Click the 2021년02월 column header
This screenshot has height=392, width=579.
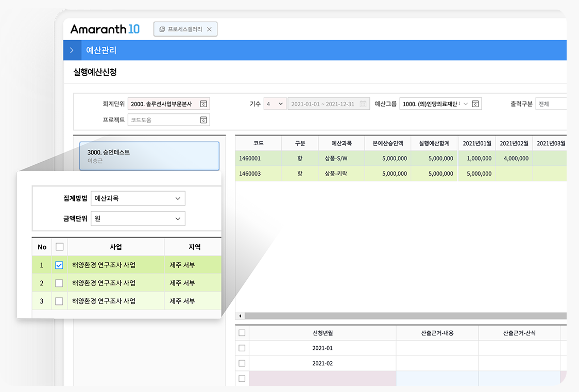click(514, 143)
